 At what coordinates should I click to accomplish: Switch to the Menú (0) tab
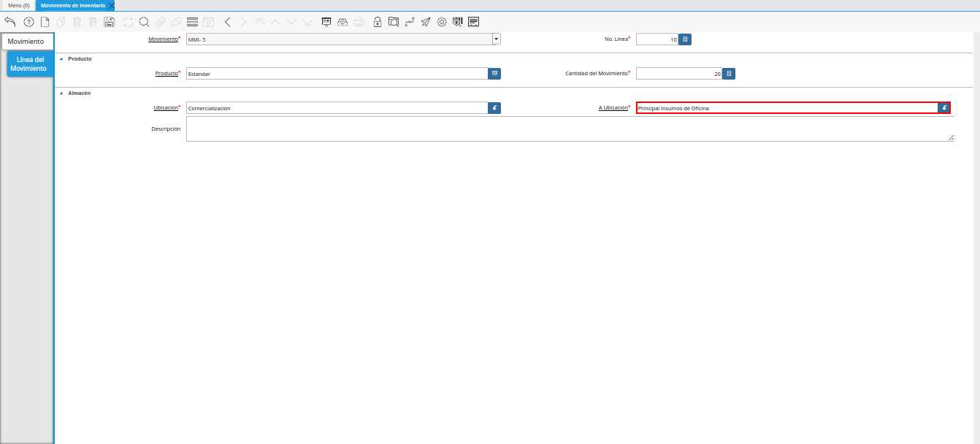pos(19,5)
